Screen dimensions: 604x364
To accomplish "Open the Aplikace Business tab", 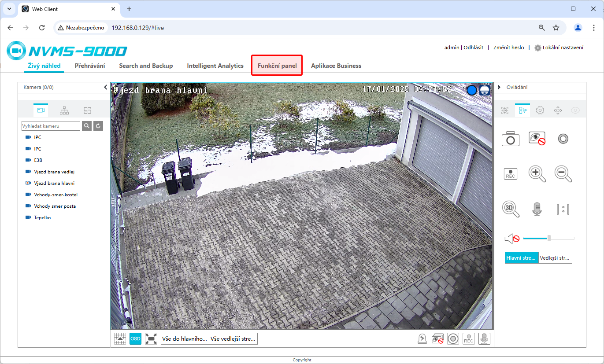I will click(x=336, y=66).
